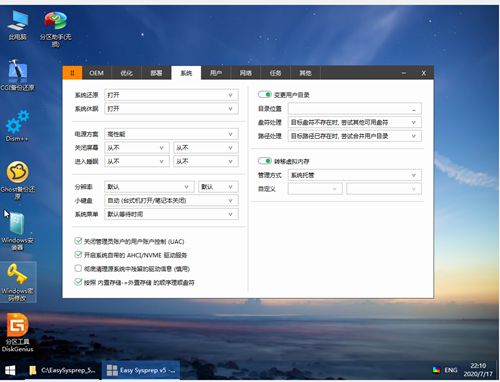Image resolution: width=500 pixels, height=382 pixels.
Task: Open the Windows安装器 desktop icon
Action: tap(17, 232)
